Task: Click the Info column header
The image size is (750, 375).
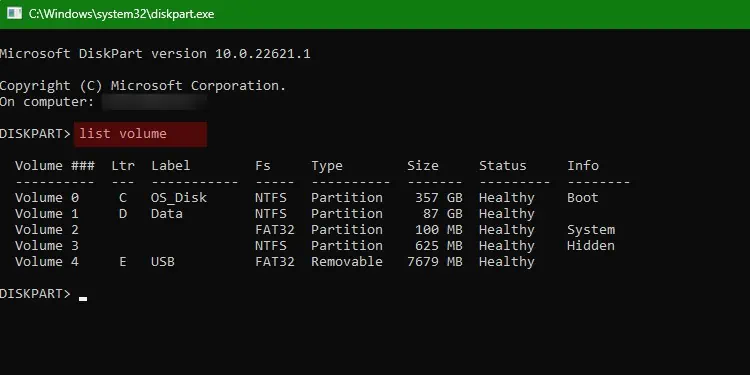Action: [x=583, y=165]
